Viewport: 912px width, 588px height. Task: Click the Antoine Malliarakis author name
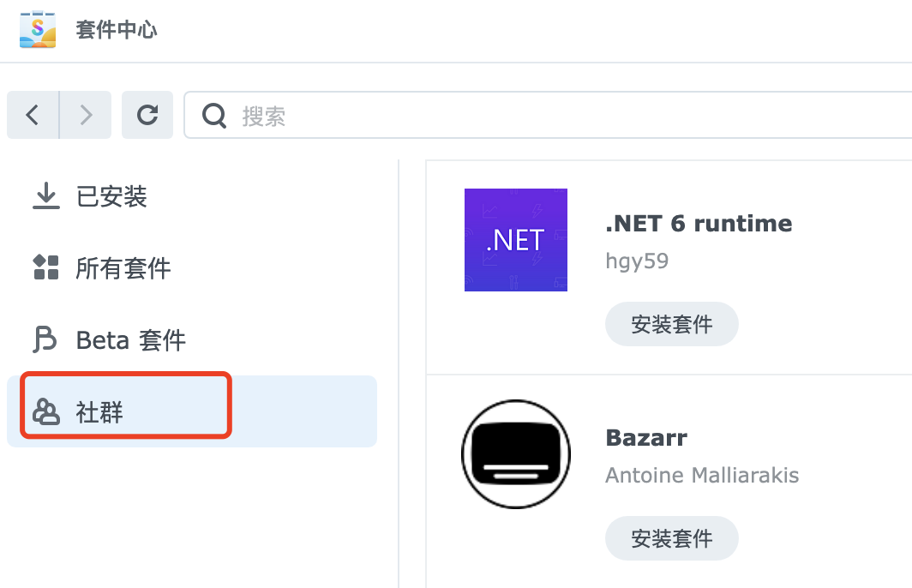tap(702, 475)
